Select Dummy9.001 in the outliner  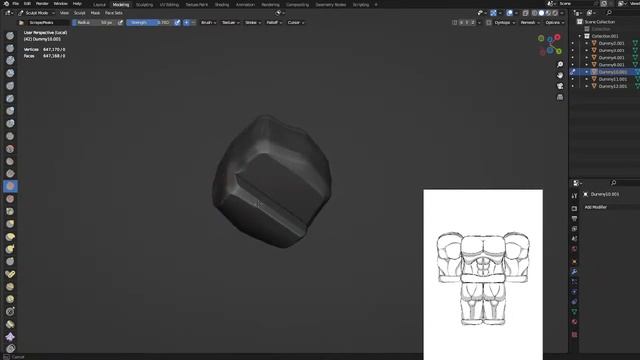click(611, 64)
